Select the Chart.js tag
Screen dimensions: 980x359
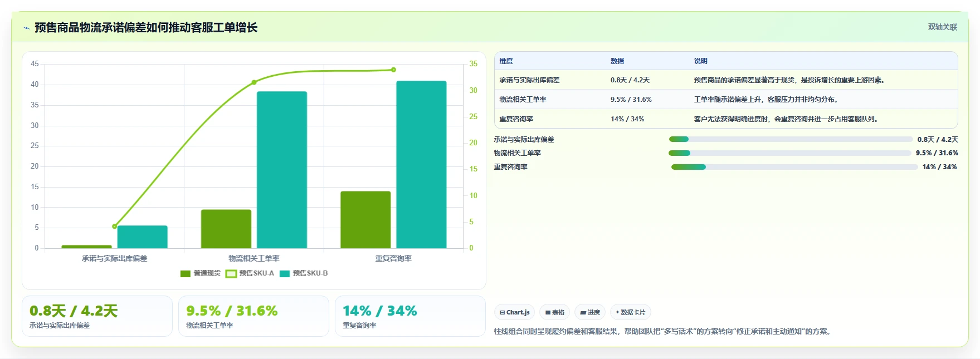tap(514, 312)
